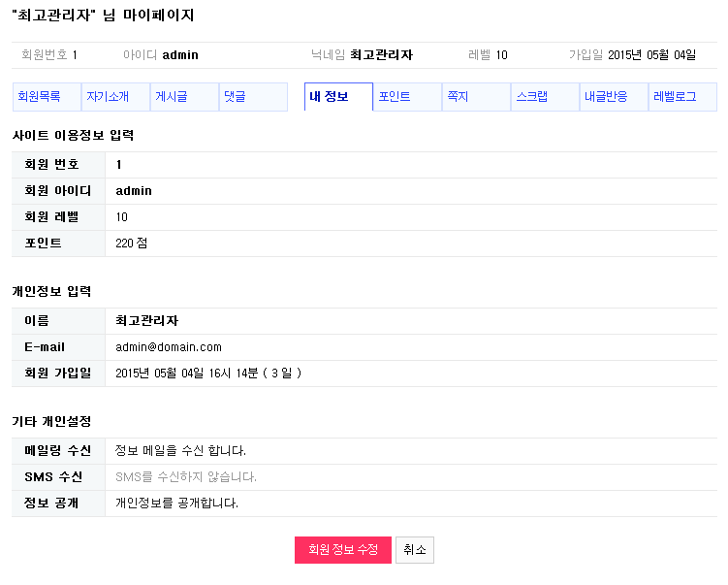Click the 최고관리자 nickname in header bar
The height and width of the screenshot is (585, 728).
(x=381, y=55)
